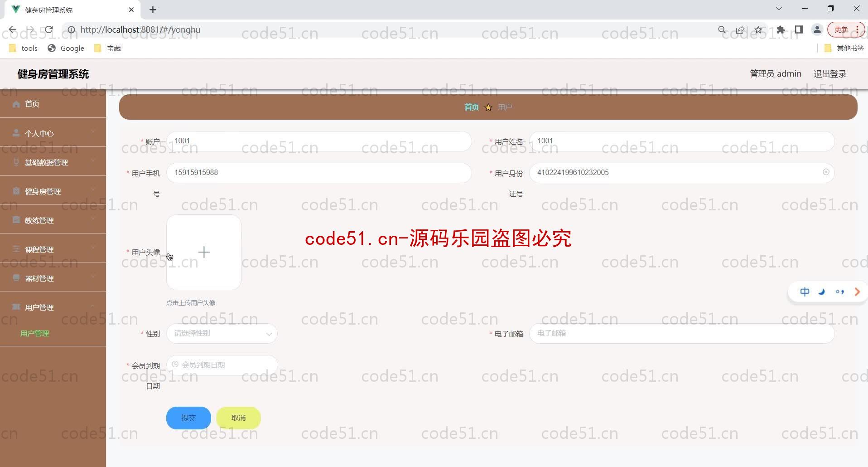Click the icon beside 课程管理
This screenshot has height=467, width=868.
16,249
